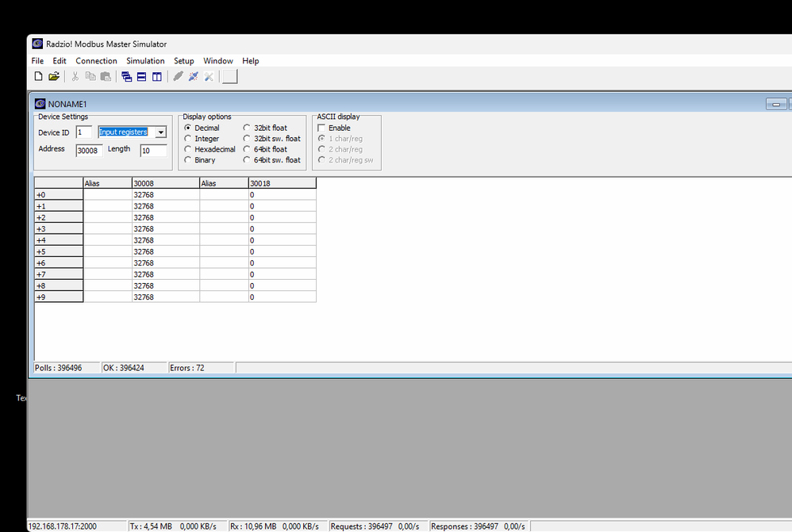Click the Device ID input field
The image size is (792, 532).
84,132
